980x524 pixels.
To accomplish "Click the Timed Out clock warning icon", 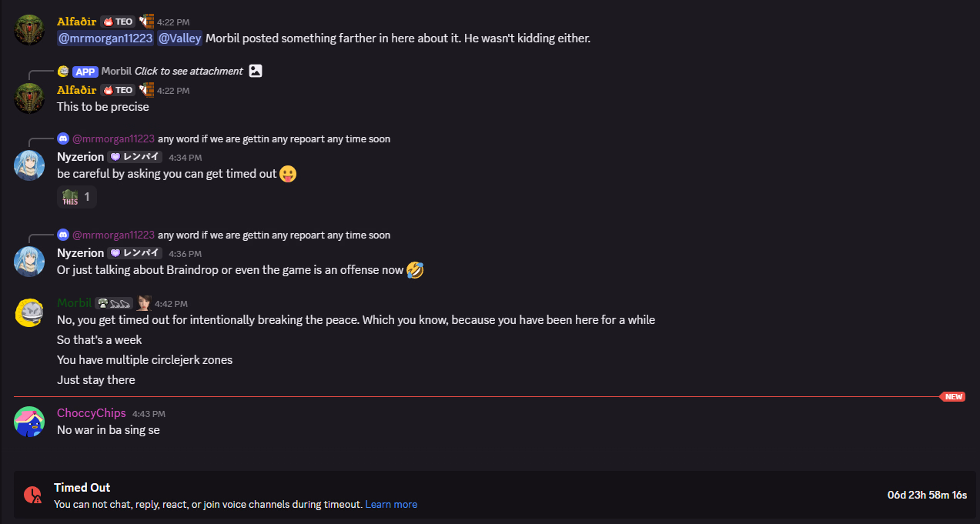I will pyautogui.click(x=32, y=495).
